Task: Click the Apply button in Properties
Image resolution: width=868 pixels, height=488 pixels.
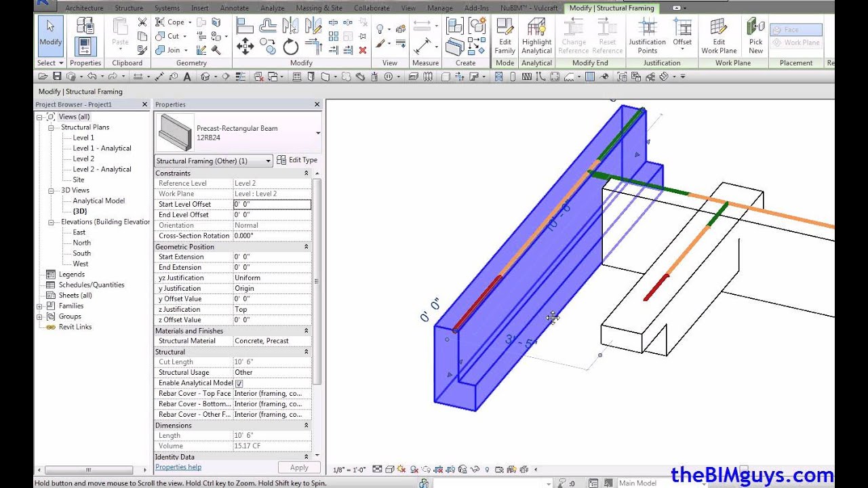Action: tap(299, 468)
